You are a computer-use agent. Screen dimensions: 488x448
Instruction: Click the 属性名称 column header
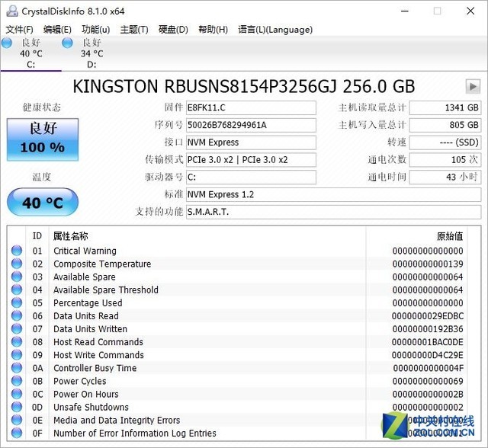(71, 236)
